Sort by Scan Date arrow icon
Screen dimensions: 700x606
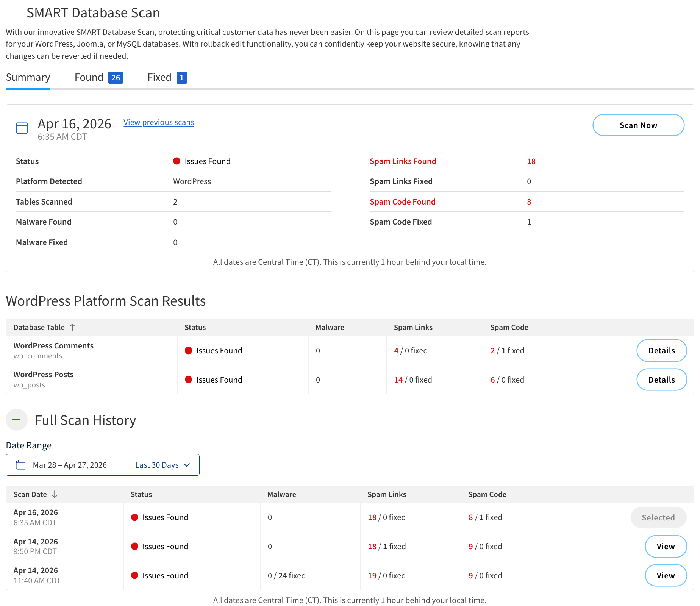point(55,494)
